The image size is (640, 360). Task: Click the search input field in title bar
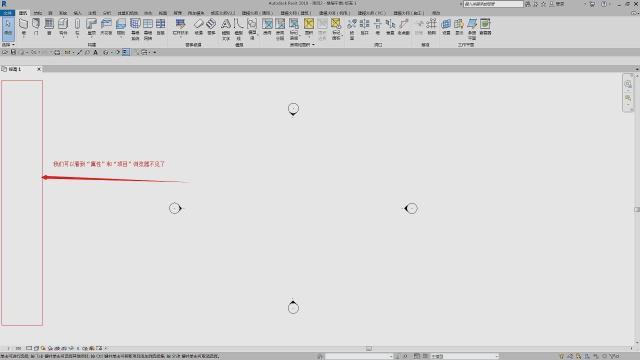[x=493, y=4]
